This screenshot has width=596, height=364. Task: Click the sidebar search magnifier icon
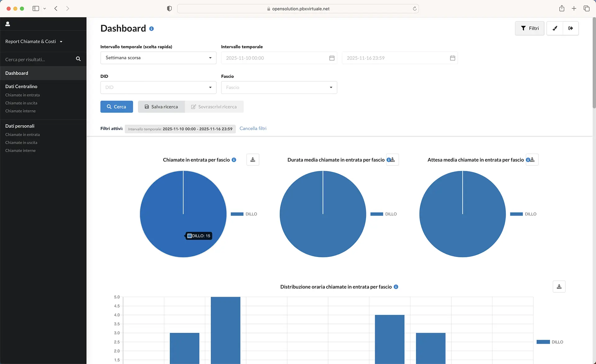[78, 59]
